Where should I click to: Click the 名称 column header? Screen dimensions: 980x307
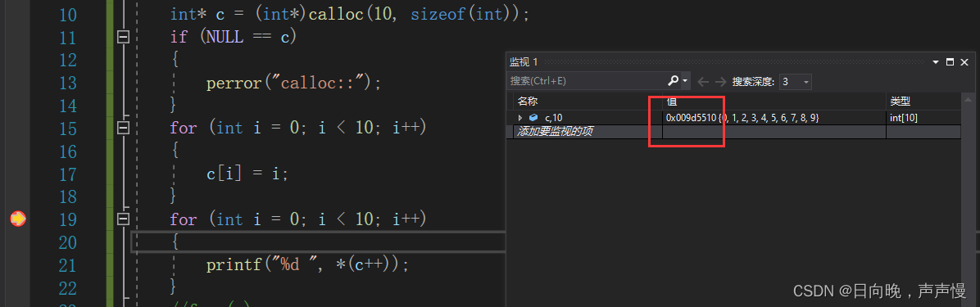click(528, 101)
